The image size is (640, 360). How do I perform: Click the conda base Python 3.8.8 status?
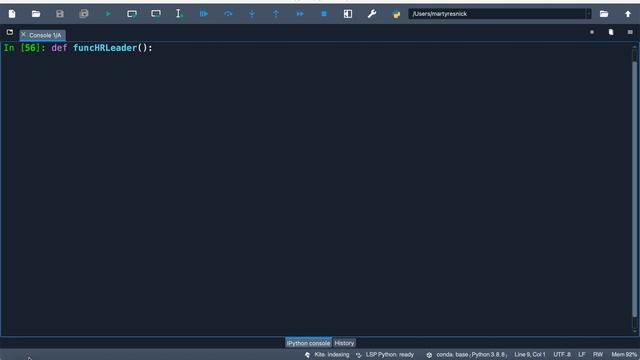pyautogui.click(x=467, y=355)
